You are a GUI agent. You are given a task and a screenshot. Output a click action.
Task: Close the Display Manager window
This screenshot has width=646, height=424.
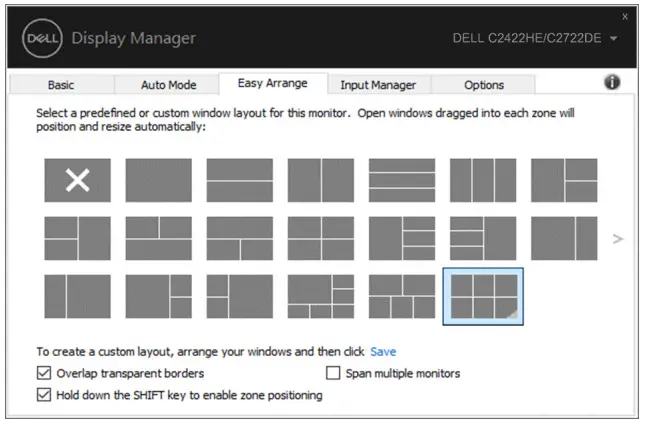click(625, 16)
